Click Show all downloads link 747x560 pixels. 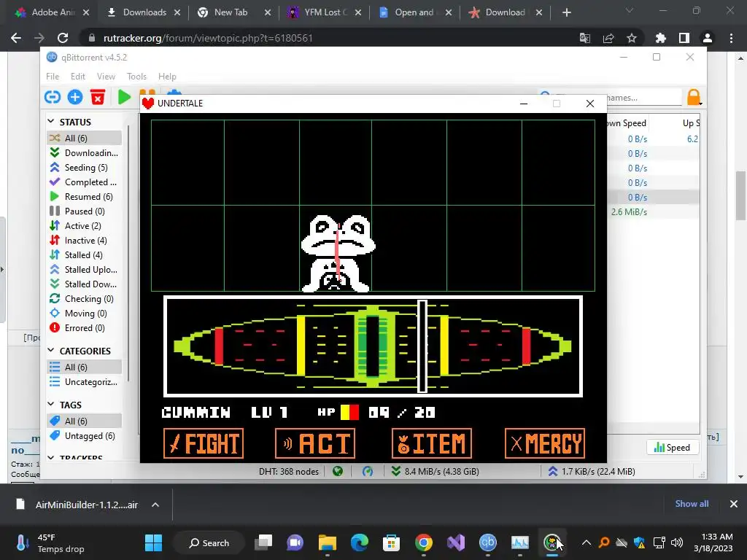pos(692,504)
